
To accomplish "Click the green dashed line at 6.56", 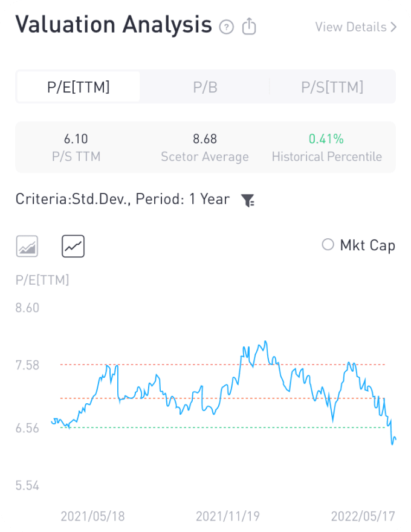I will (x=181, y=427).
